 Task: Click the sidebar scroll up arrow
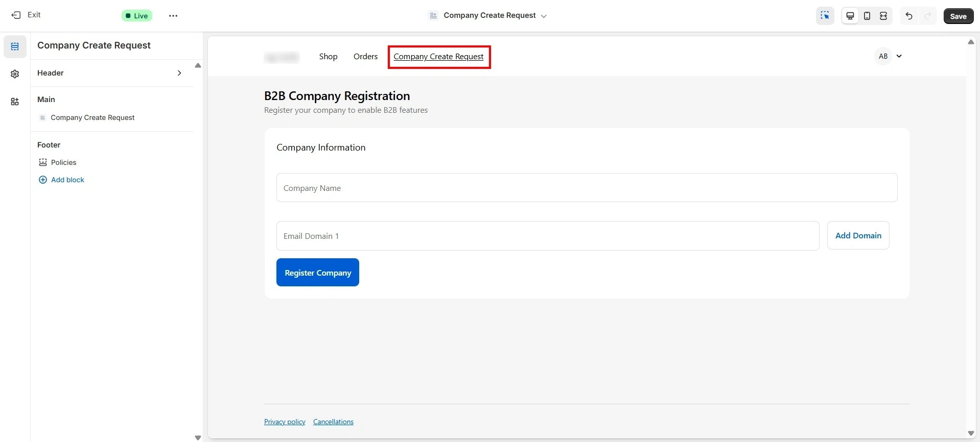tap(198, 65)
